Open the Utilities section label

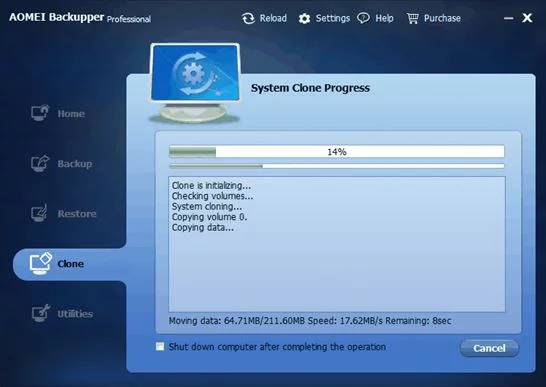(75, 314)
